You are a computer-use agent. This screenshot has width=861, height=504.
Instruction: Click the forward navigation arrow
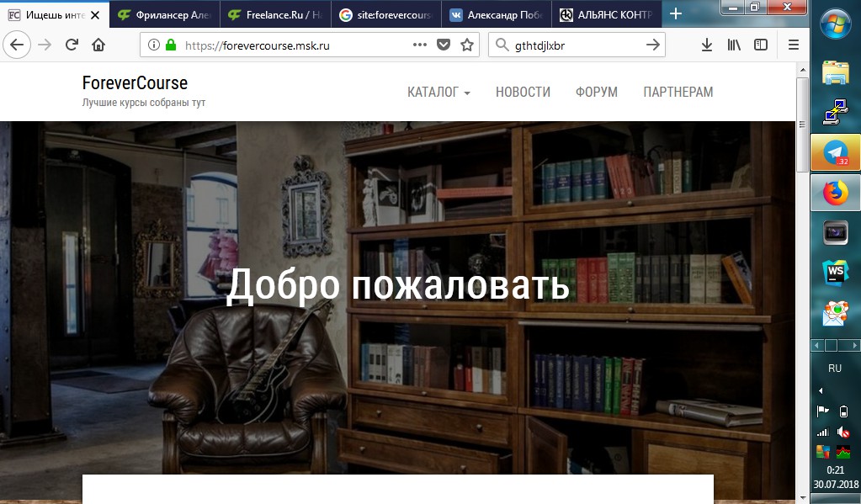pyautogui.click(x=45, y=45)
